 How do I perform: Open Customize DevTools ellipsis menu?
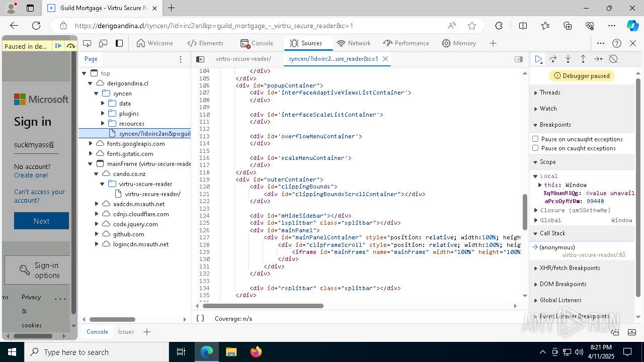point(601,43)
